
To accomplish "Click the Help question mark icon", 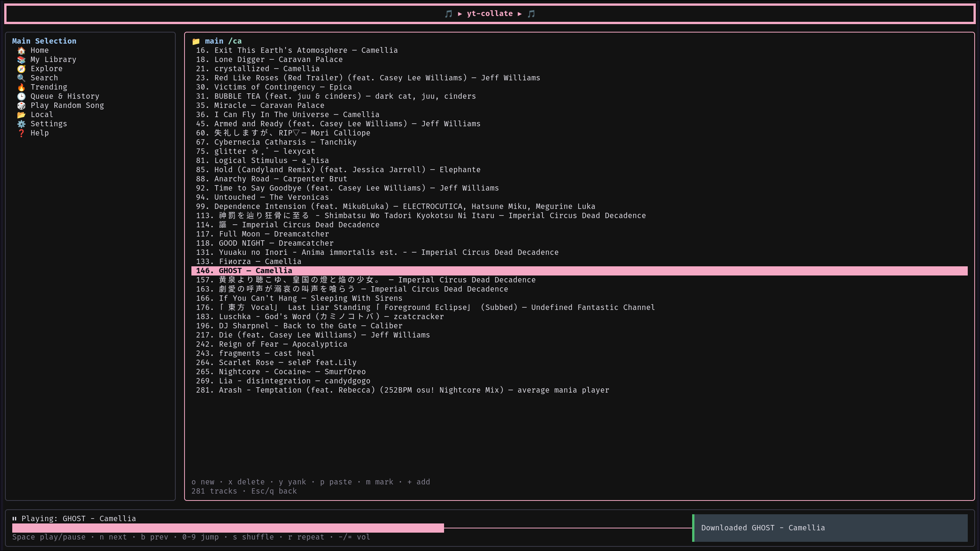I will 21,133.
